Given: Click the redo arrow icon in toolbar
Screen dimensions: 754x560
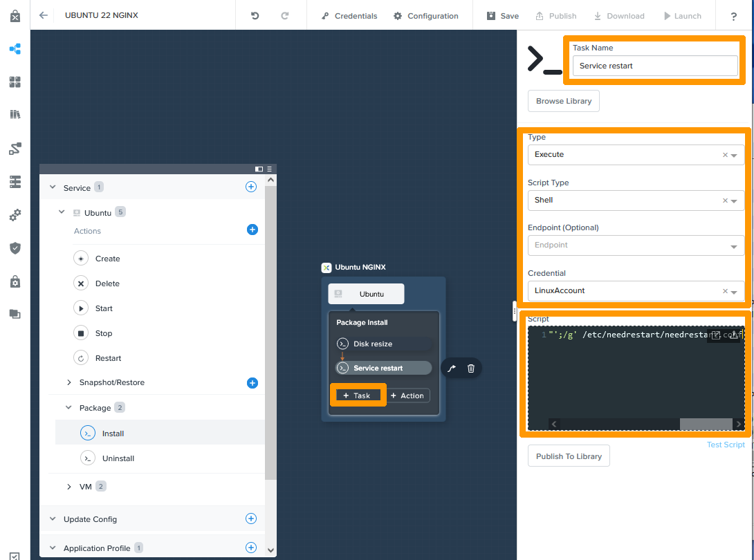Looking at the screenshot, I should [x=285, y=16].
